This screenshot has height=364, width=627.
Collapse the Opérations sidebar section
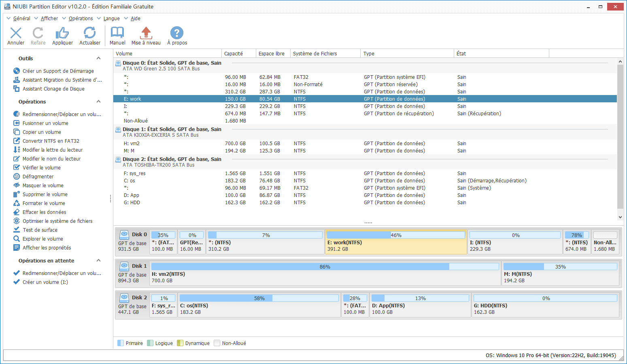click(98, 102)
